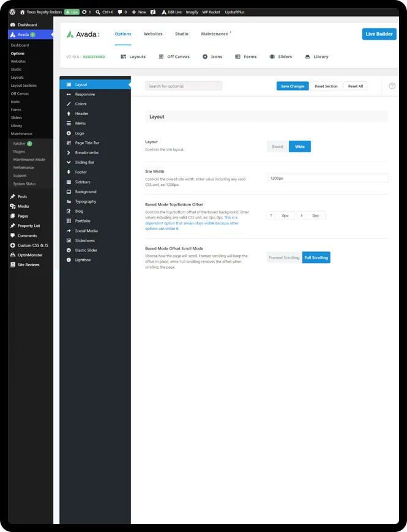This screenshot has height=532, width=407.
Task: Open the Avada Library
Action: point(316,57)
